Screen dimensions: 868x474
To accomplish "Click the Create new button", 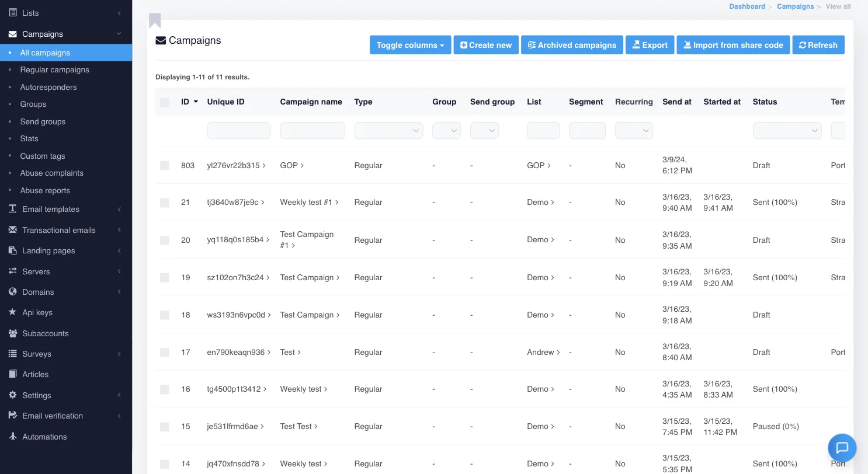I will coord(486,45).
